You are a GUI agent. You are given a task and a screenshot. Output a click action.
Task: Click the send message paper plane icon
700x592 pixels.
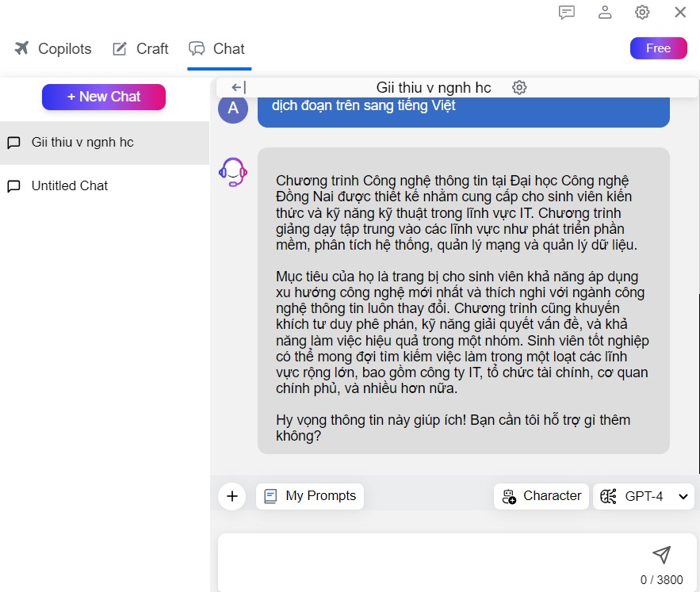[x=661, y=555]
